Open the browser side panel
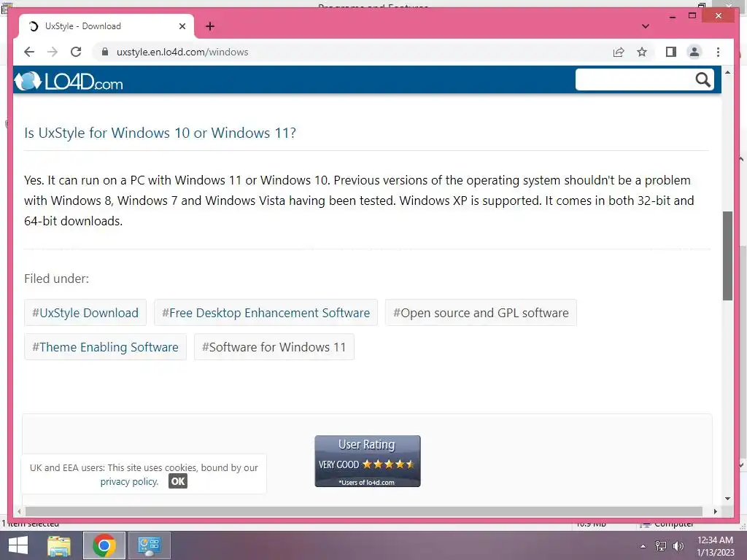 pyautogui.click(x=671, y=52)
